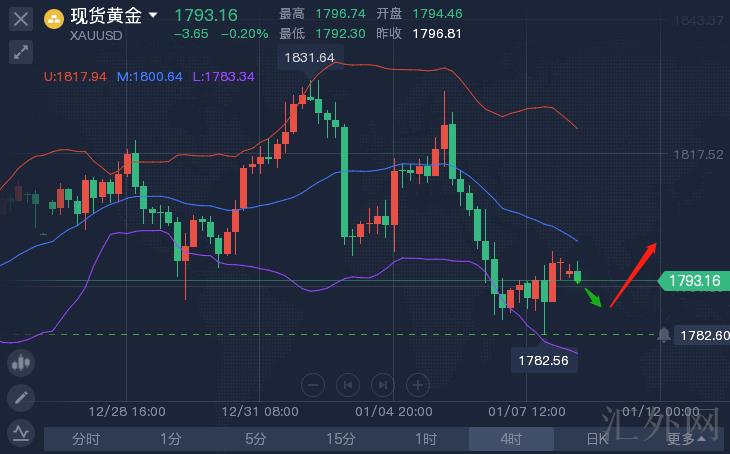
Task: Click the current price tag 1793.16
Action: click(693, 281)
